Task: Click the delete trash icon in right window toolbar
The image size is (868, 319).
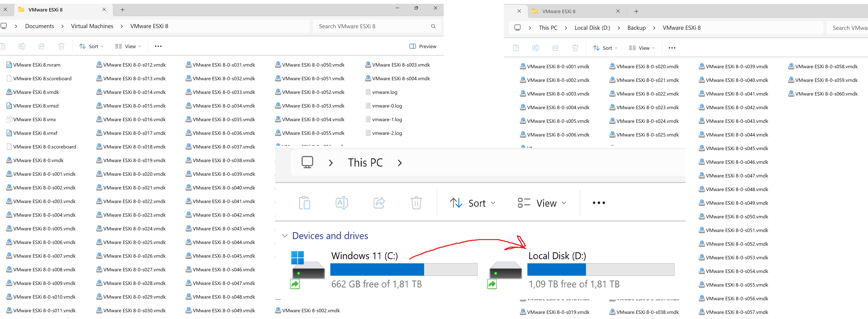Action: pos(575,48)
